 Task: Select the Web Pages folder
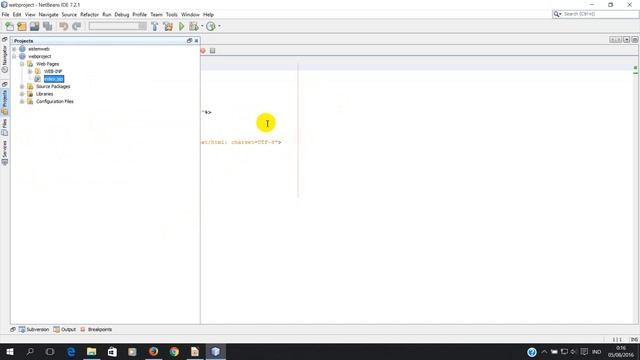coord(47,64)
